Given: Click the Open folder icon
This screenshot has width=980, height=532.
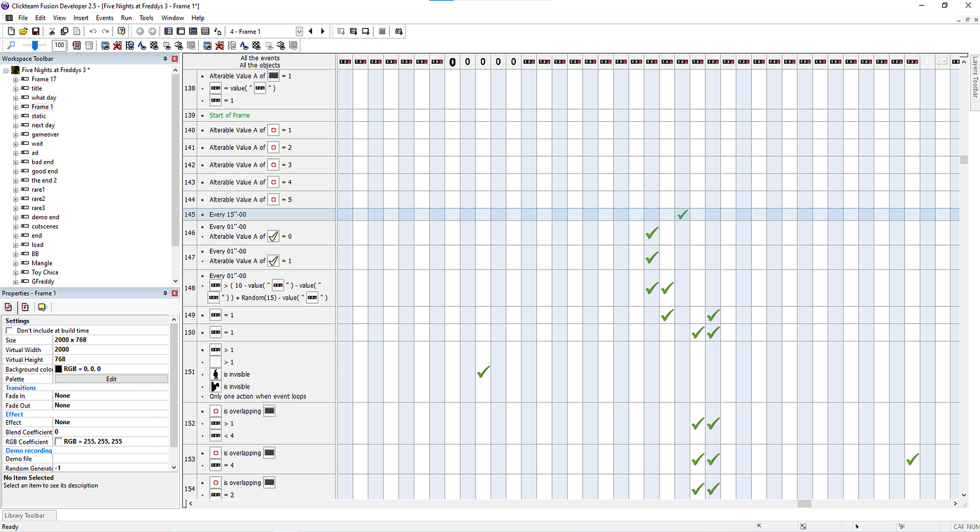Looking at the screenshot, I should pos(23,31).
